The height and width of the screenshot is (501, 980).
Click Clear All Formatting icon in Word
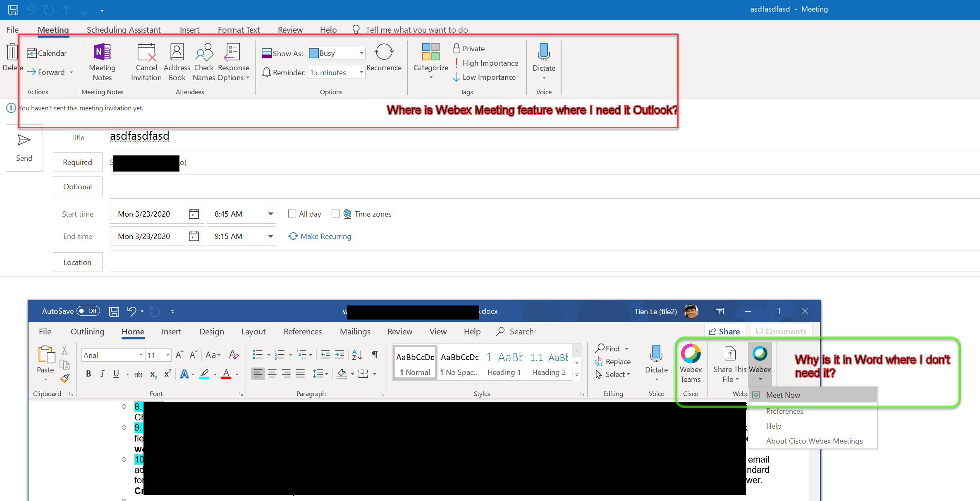coord(234,355)
